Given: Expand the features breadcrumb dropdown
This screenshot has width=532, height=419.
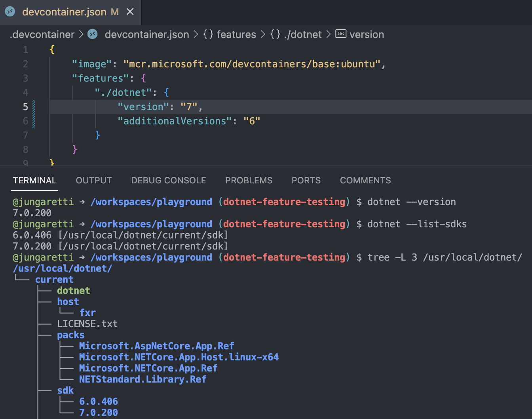Looking at the screenshot, I should point(236,34).
